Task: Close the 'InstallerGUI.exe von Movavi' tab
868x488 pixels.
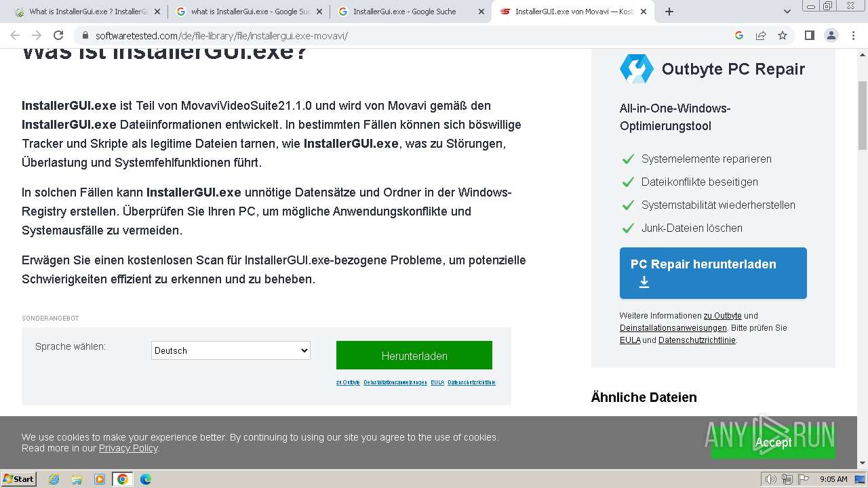Action: 644,12
